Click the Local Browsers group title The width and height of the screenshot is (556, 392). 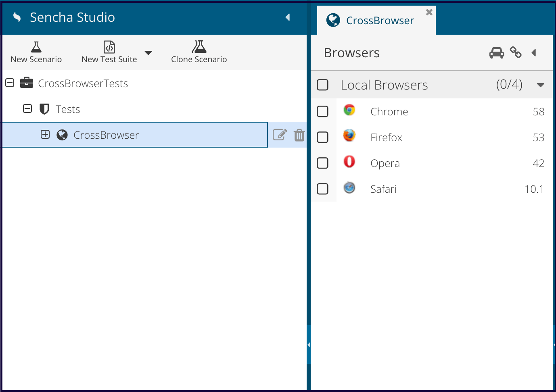[x=384, y=85]
